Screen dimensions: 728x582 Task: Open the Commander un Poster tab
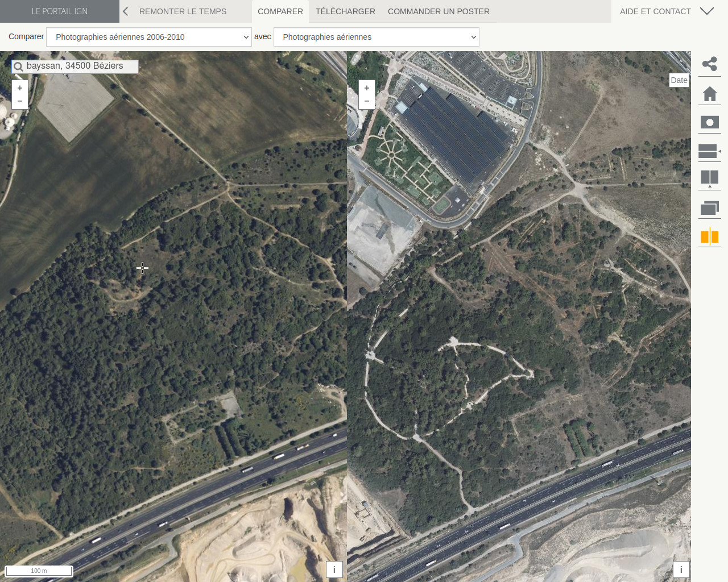tap(439, 11)
